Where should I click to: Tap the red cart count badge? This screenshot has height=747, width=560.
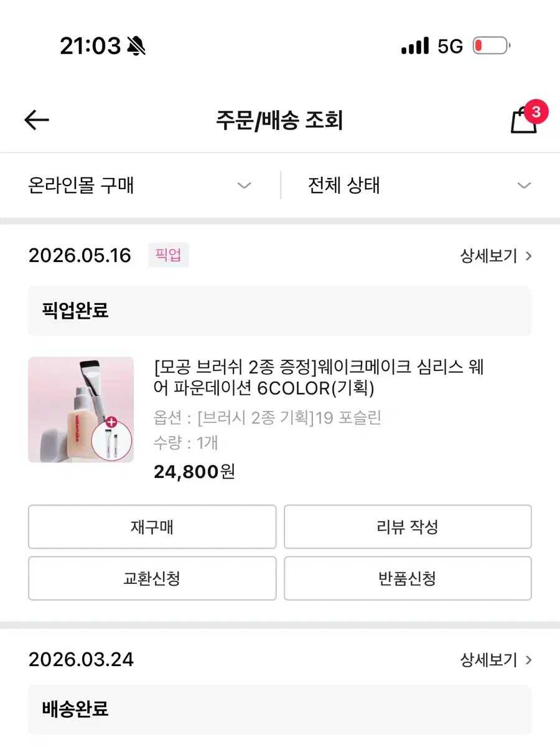click(536, 112)
